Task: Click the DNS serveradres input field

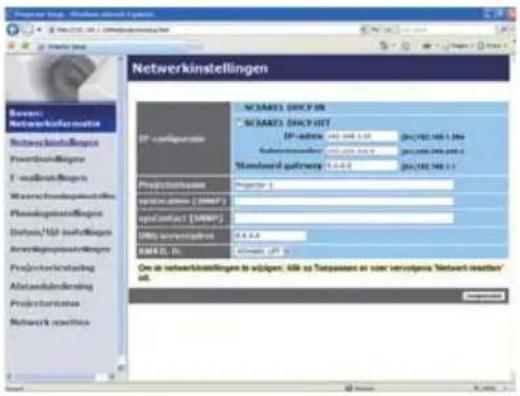Action: coord(270,236)
